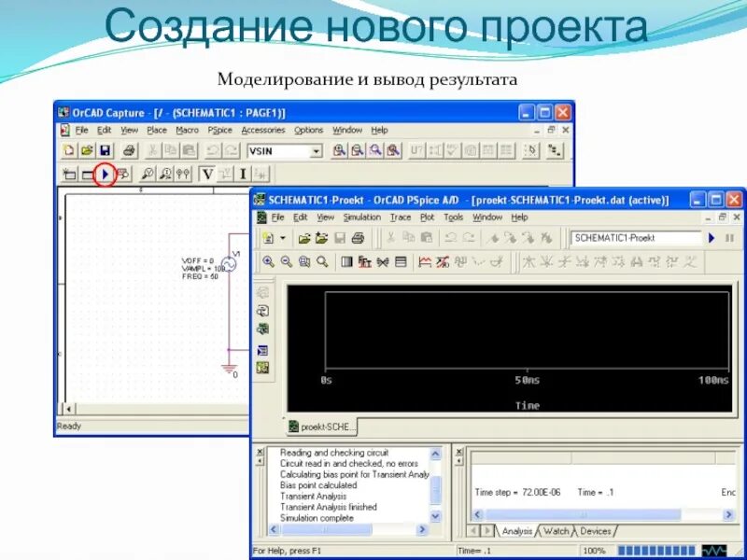The height and width of the screenshot is (560, 747).
Task: Click output log horizontal scrollbar thumb
Action: click(327, 529)
